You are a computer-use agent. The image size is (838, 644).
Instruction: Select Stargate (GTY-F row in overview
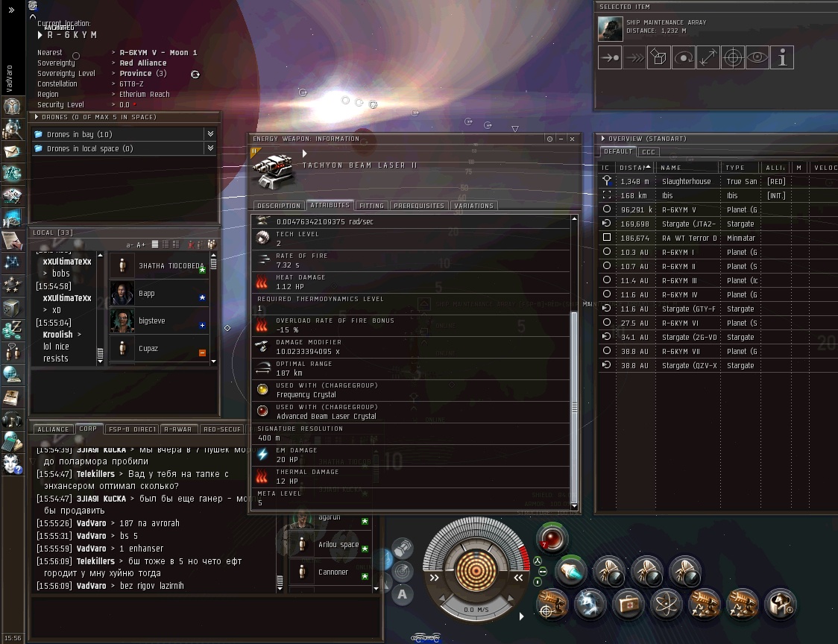(716, 309)
